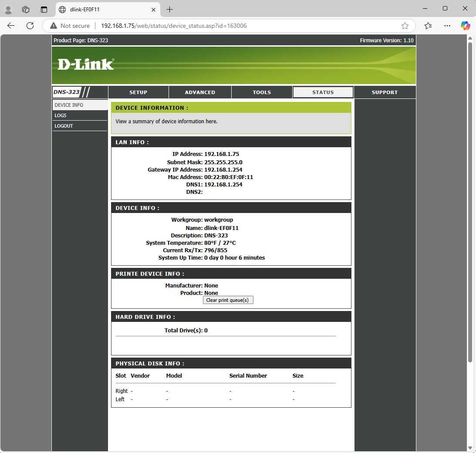Open a new tab with plus icon

(x=169, y=10)
